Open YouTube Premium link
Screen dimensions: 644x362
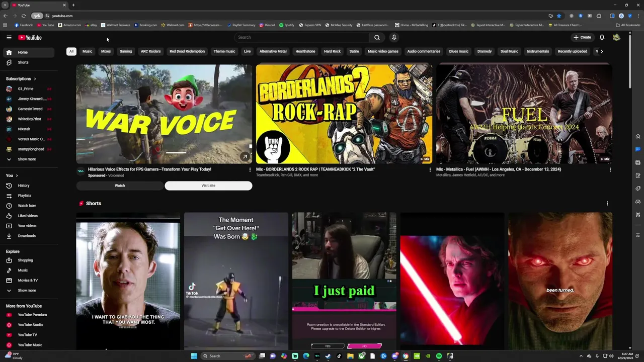point(29,315)
